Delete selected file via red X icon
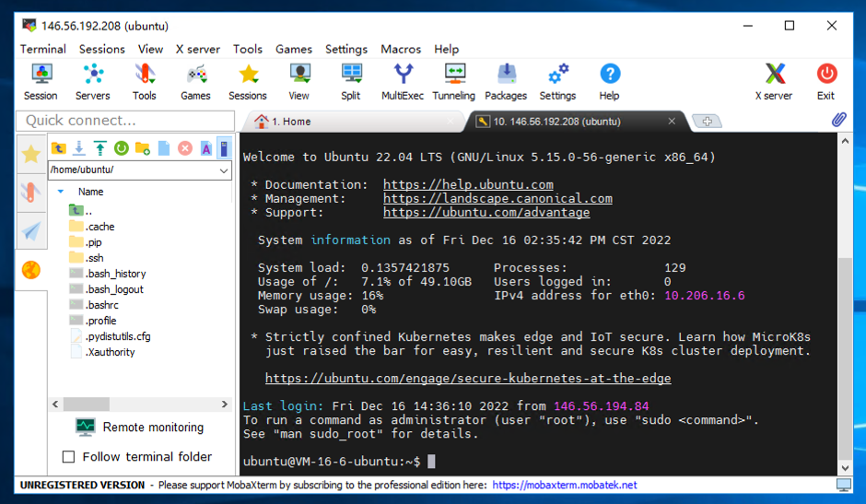The image size is (866, 504). [185, 148]
